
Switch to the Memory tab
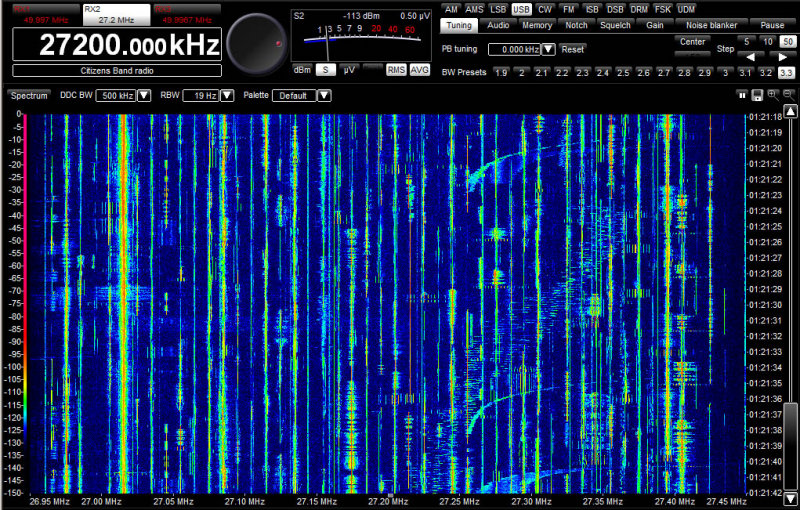[537, 25]
